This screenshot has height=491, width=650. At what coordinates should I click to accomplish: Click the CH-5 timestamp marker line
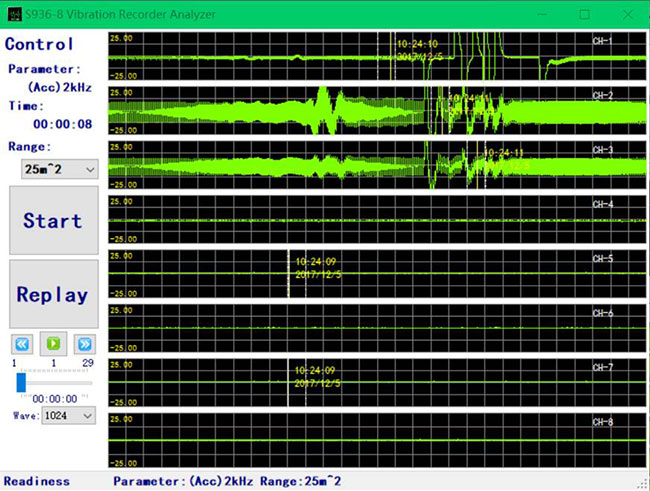point(289,272)
